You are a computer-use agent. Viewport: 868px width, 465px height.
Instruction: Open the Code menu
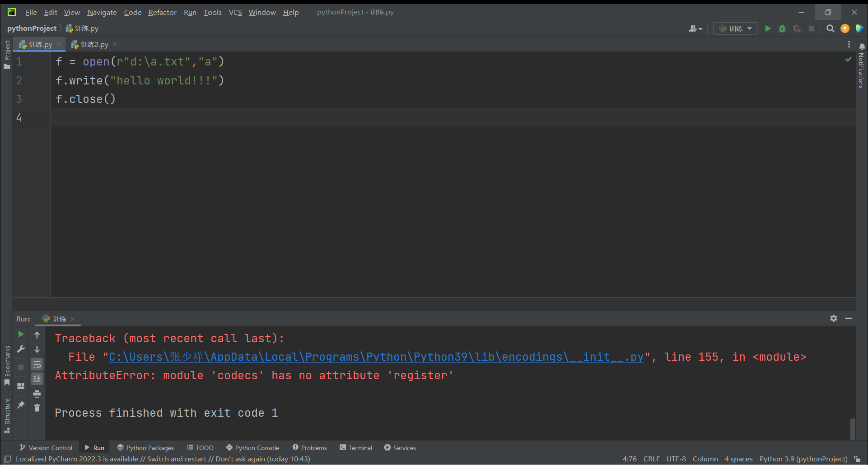coord(133,12)
